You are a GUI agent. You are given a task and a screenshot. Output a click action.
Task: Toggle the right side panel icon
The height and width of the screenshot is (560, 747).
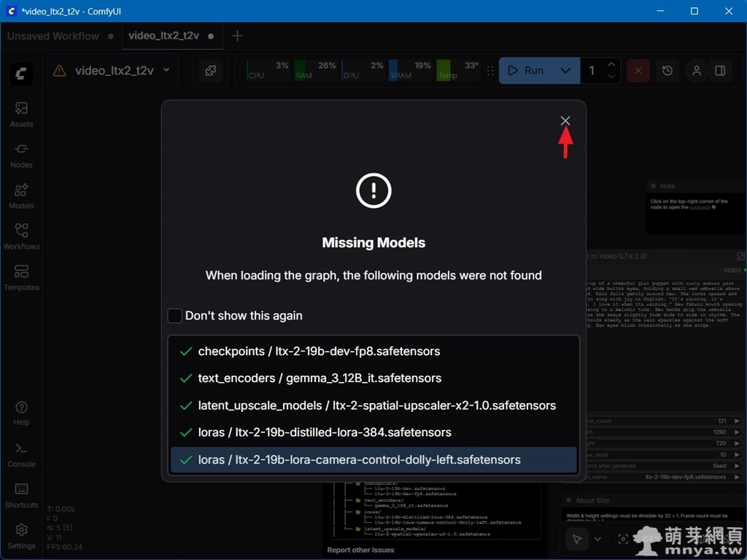tap(720, 71)
